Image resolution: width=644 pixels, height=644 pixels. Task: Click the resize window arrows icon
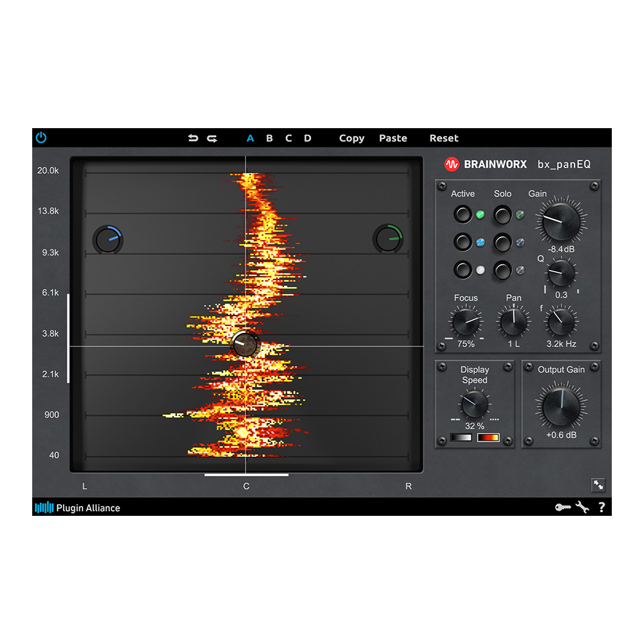pyautogui.click(x=598, y=485)
